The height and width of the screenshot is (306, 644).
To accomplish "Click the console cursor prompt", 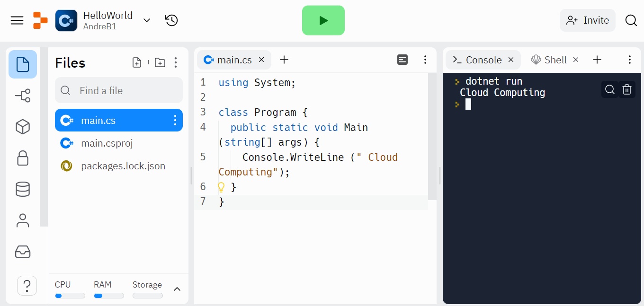I will tap(468, 104).
